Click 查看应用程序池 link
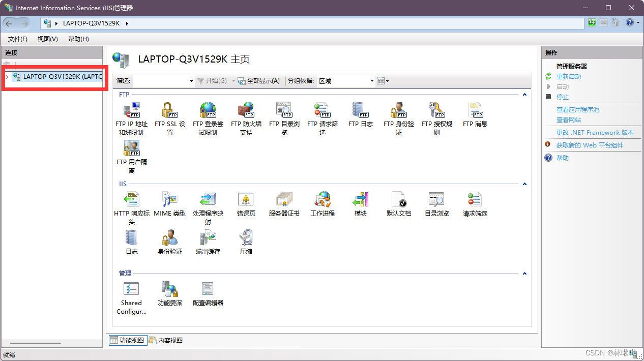Screen dimensions: 644x361 [x=578, y=110]
